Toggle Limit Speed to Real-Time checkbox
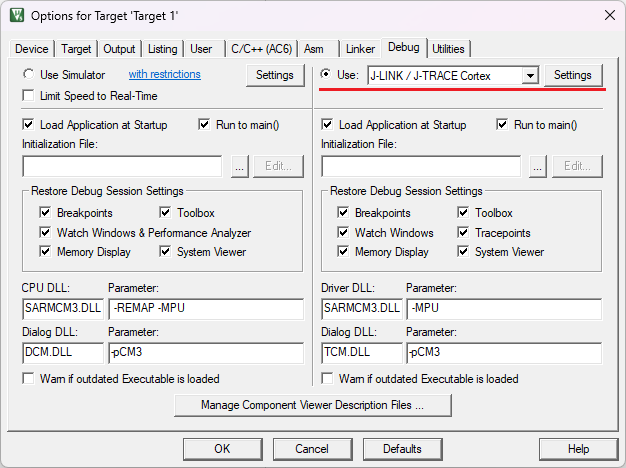Viewport: 626px width, 468px height. tap(29, 96)
